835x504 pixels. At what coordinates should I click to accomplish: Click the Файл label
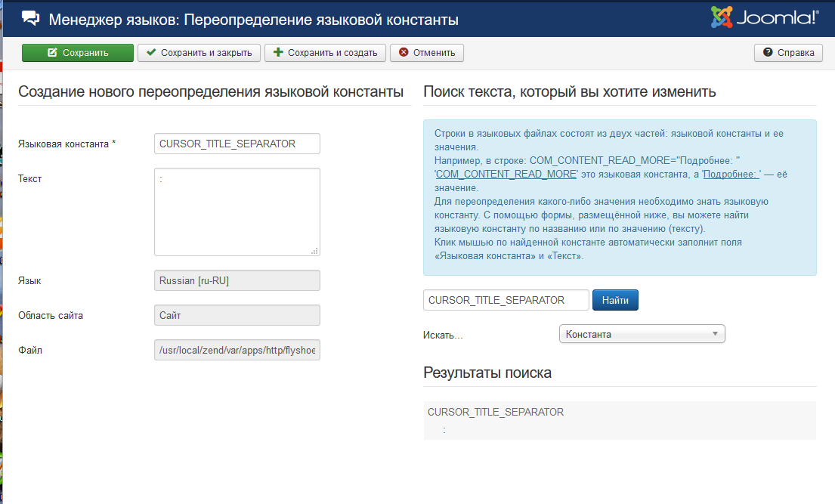(x=29, y=350)
